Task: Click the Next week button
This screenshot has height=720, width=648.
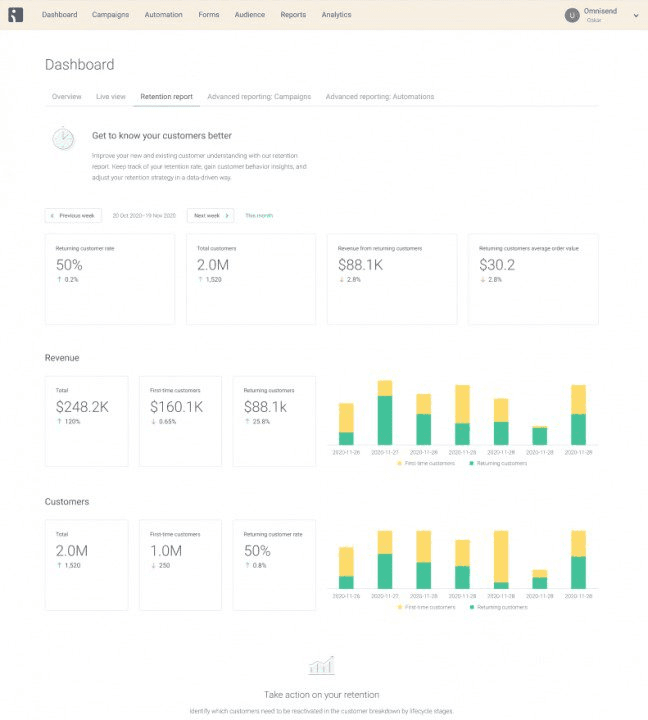Action: click(210, 216)
